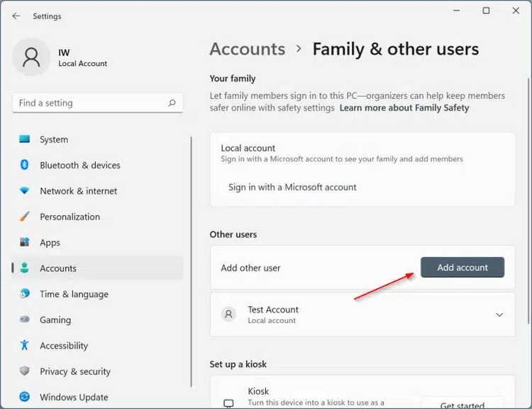Screen dimensions: 532x409
Task: Click Sign in with a Microsoft account
Action: (292, 187)
